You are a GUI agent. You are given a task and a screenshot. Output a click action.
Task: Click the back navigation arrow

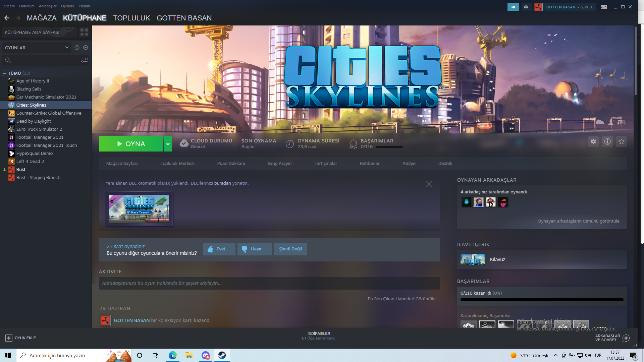pyautogui.click(x=7, y=18)
